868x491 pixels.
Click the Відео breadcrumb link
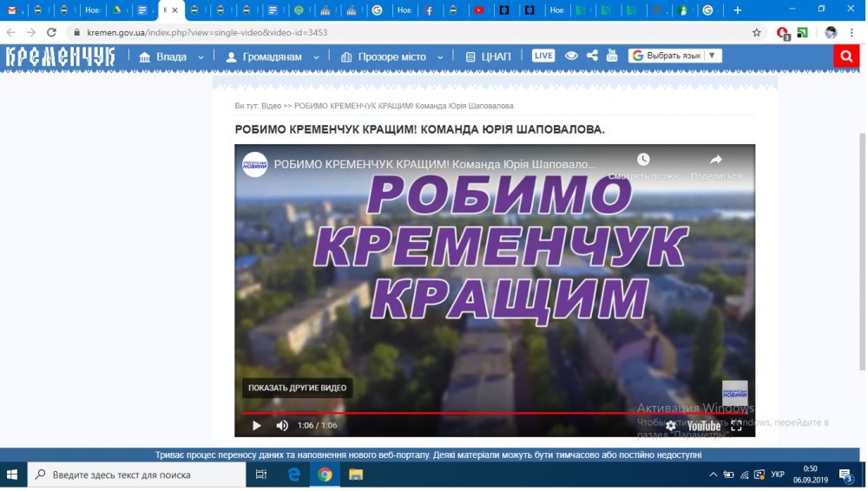[x=271, y=106]
